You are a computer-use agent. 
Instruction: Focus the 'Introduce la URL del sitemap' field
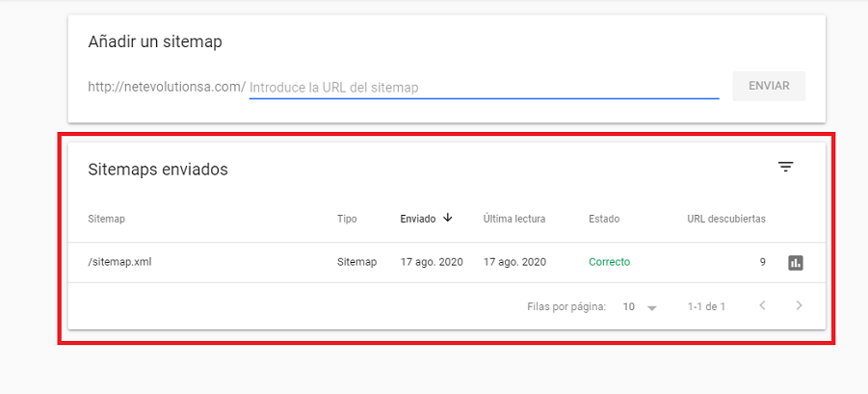pyautogui.click(x=484, y=87)
